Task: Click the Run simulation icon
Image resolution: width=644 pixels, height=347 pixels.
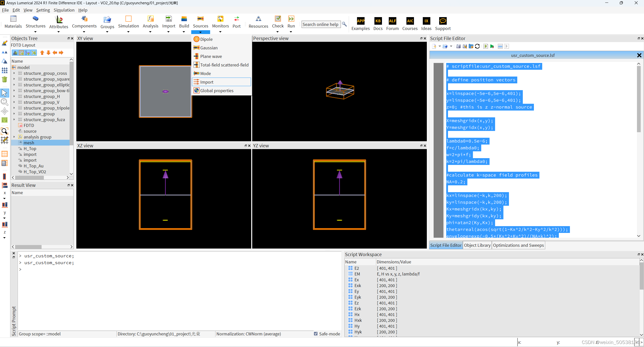Action: click(291, 19)
